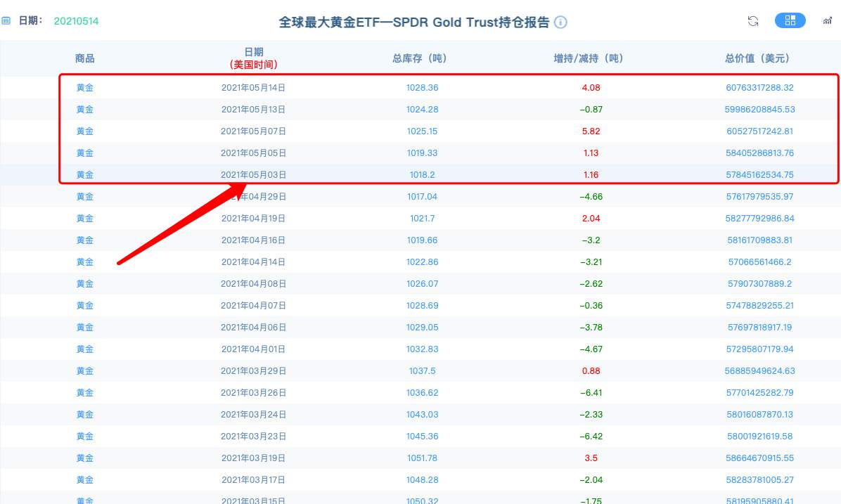
Task: Select the date cell 2021年05月13日
Action: click(x=253, y=110)
